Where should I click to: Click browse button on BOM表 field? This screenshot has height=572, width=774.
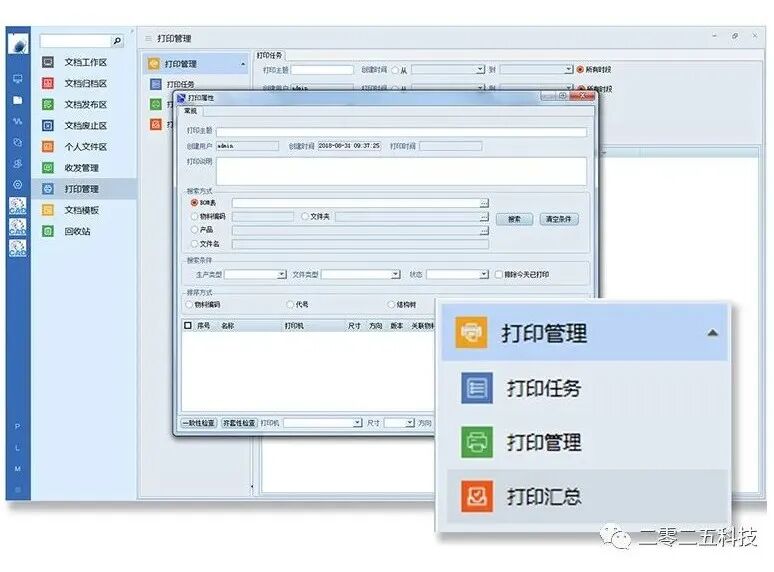click(484, 203)
